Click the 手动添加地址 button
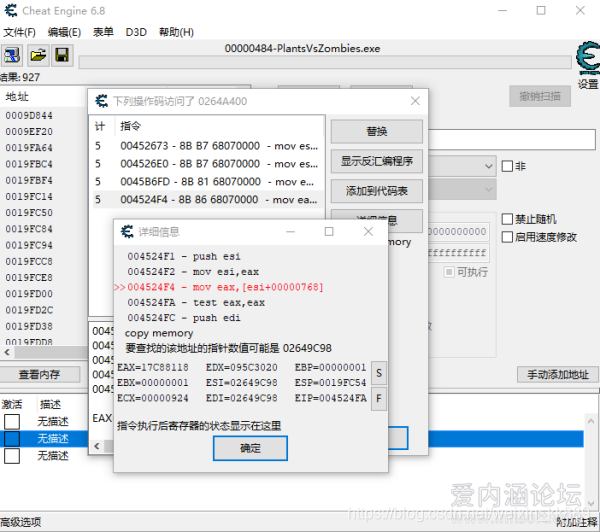The width and height of the screenshot is (600, 532). (x=558, y=374)
